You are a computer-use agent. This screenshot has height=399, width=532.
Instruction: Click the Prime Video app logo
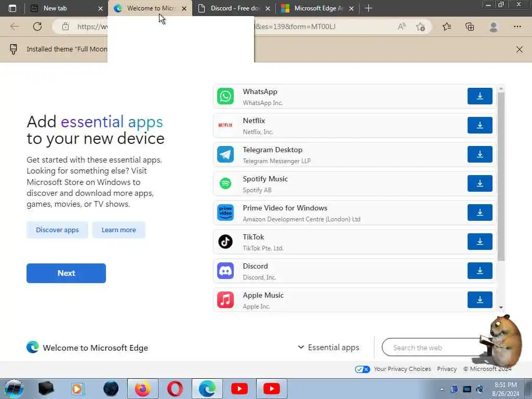(x=225, y=212)
